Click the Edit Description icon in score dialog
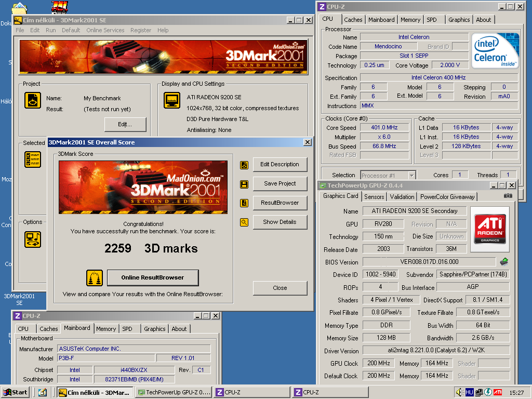This screenshot has height=399, width=532. (x=244, y=165)
